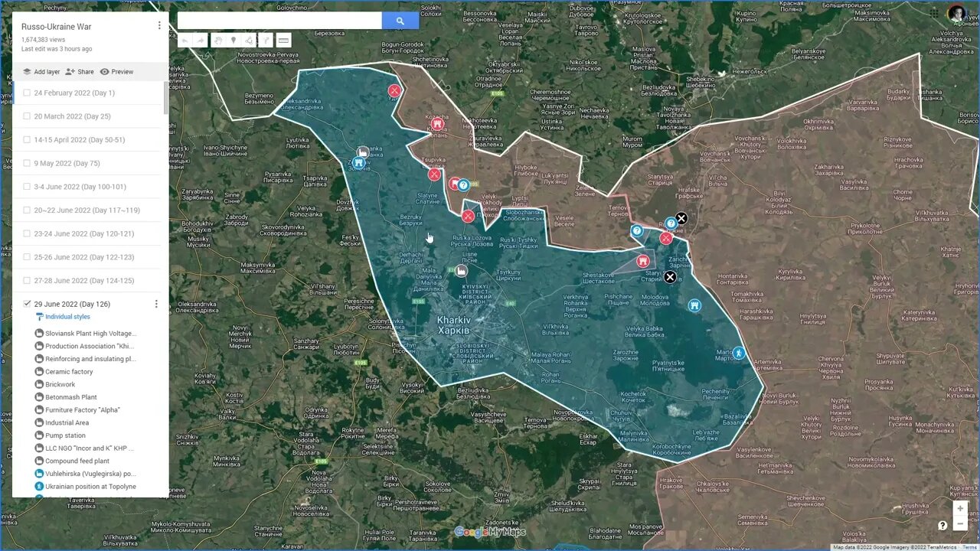Screen dimensions: 980x551
Task: Select the draw a line tool
Action: pyautogui.click(x=250, y=41)
